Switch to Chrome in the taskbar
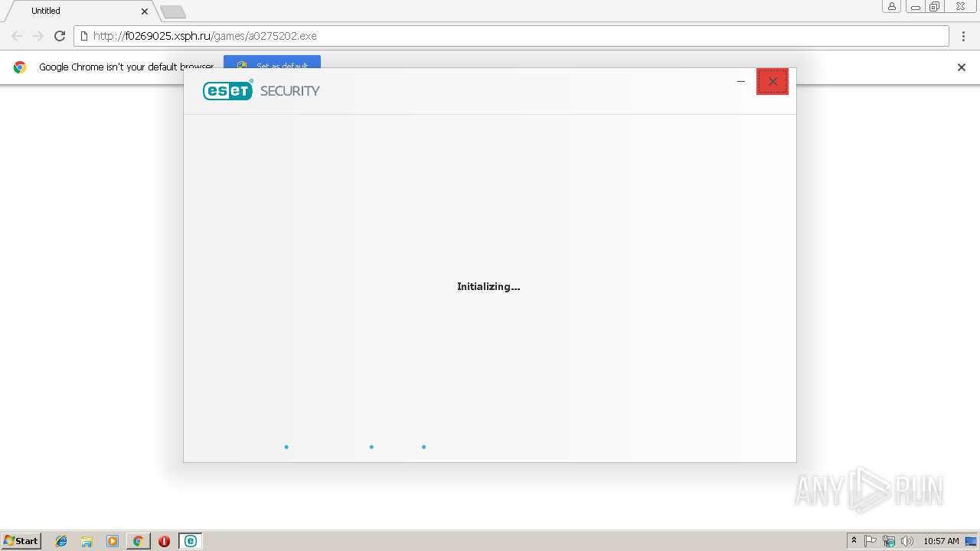 138,541
